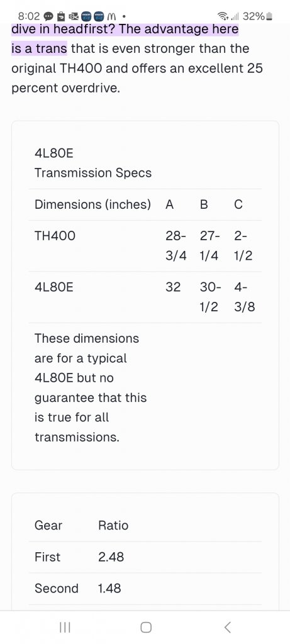This screenshot has height=644, width=290.
Task: Tap the shopping bag notification icon
Action: pyautogui.click(x=61, y=17)
